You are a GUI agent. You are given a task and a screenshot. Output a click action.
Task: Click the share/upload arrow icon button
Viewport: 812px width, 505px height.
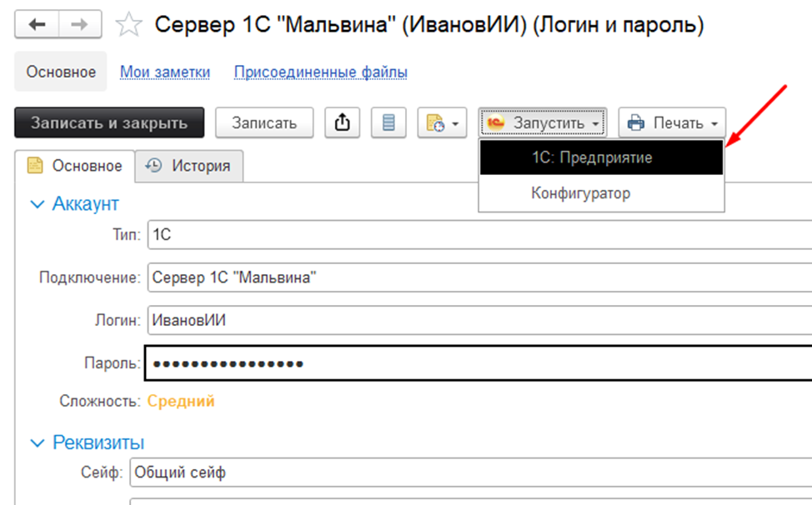pos(342,122)
